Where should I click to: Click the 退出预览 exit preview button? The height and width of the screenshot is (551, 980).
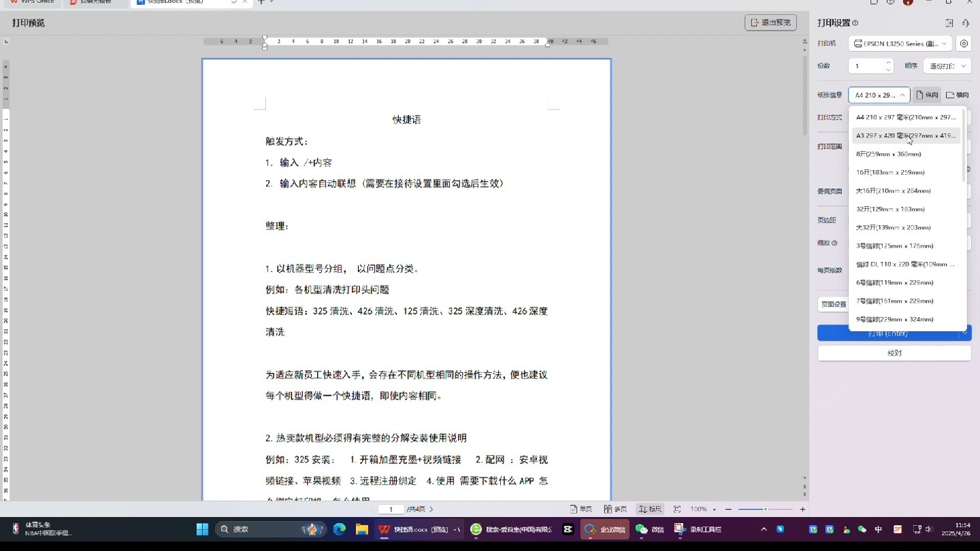(x=770, y=22)
